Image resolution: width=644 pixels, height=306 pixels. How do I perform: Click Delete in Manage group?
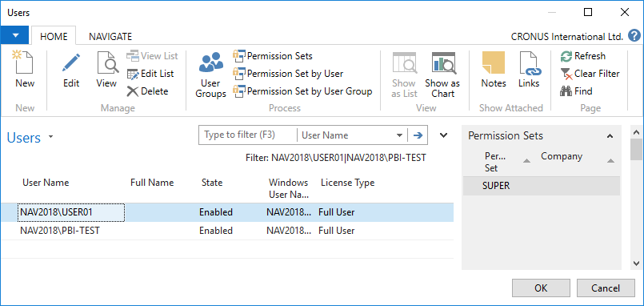point(147,91)
